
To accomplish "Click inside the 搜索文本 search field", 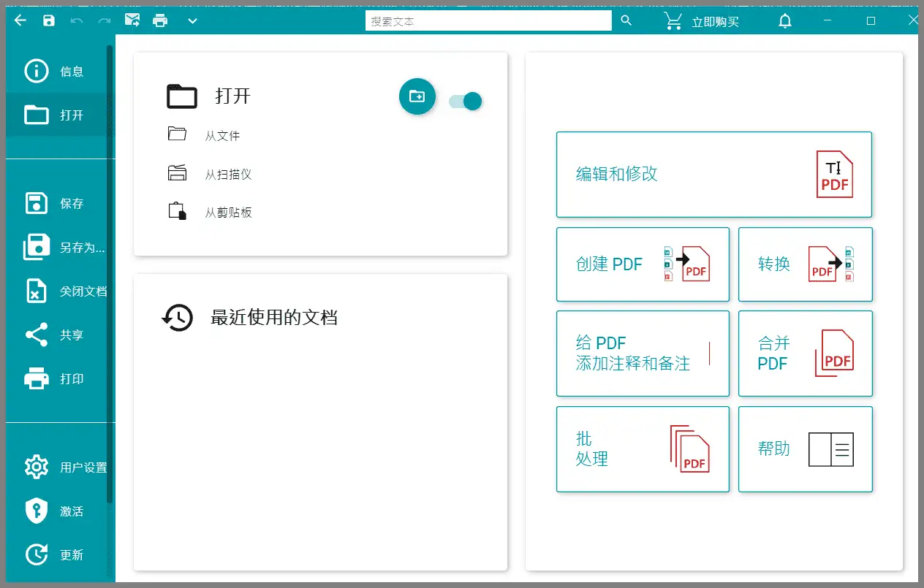I will 488,20.
